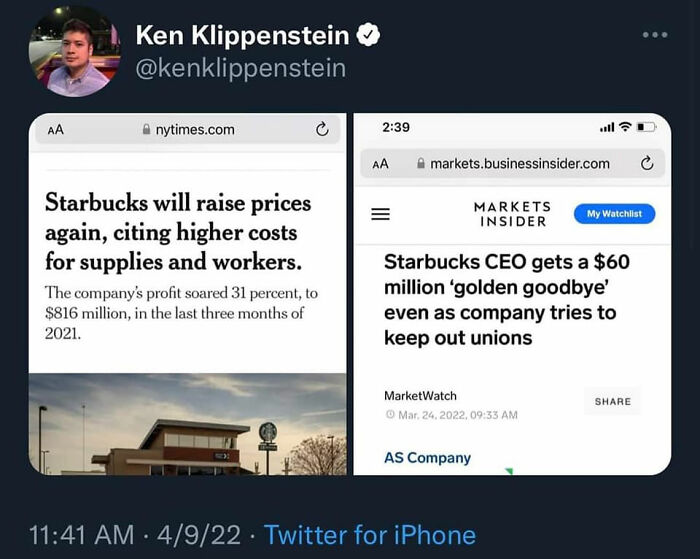Tap reload icon in businessinsider address bar
Screen dimensions: 700x559
(647, 163)
